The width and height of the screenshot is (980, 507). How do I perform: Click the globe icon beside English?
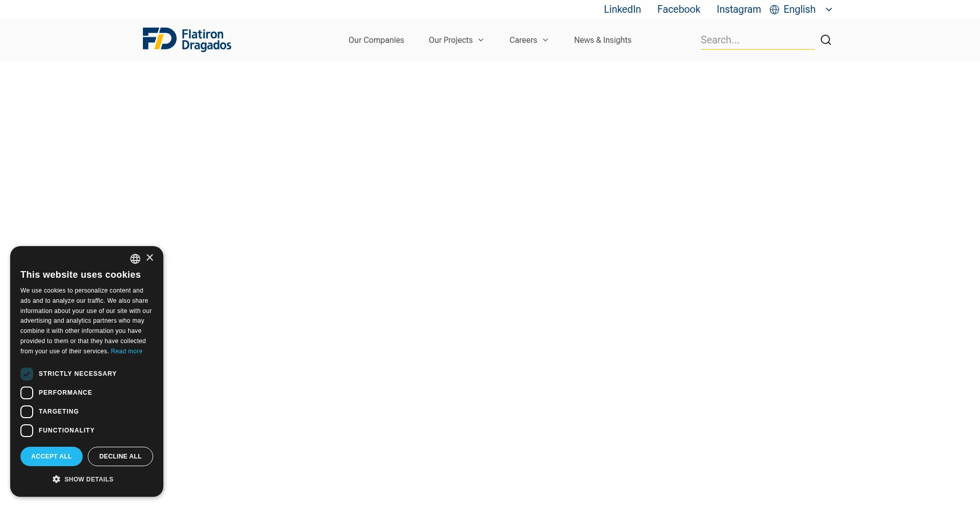774,10
